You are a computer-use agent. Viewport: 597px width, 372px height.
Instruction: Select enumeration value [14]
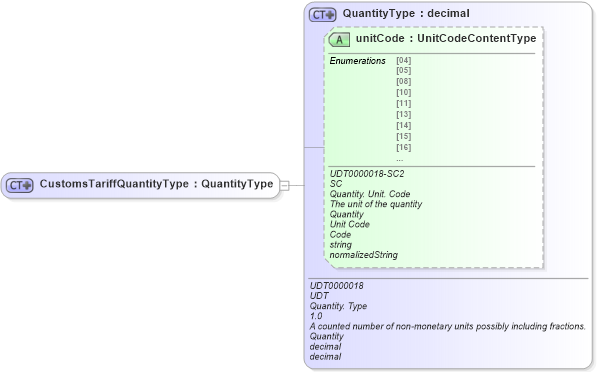coord(404,125)
